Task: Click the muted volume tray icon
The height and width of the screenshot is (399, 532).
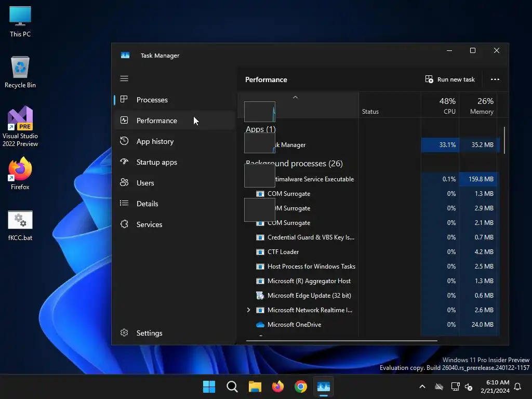Action: tap(469, 387)
